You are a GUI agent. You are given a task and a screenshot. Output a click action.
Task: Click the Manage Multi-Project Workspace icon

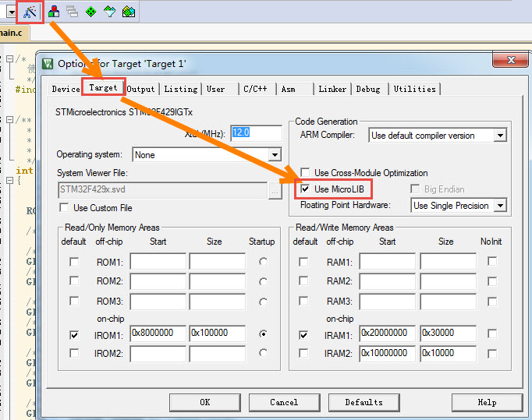[x=72, y=12]
